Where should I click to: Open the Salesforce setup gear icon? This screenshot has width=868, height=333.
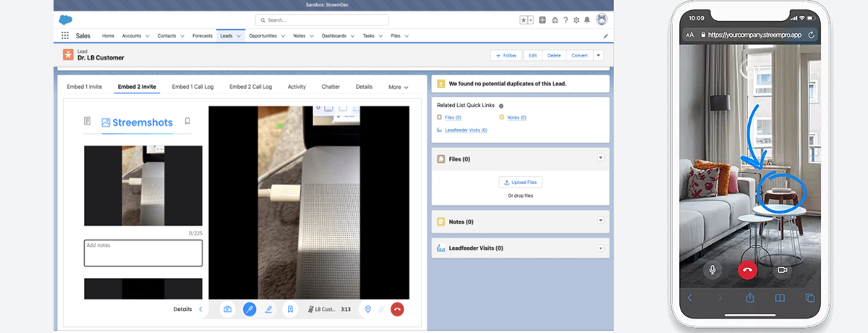[x=575, y=20]
